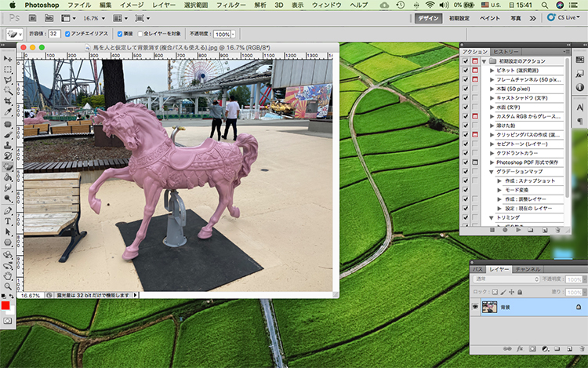Hide the 背景 layer via eye icon

pos(475,307)
